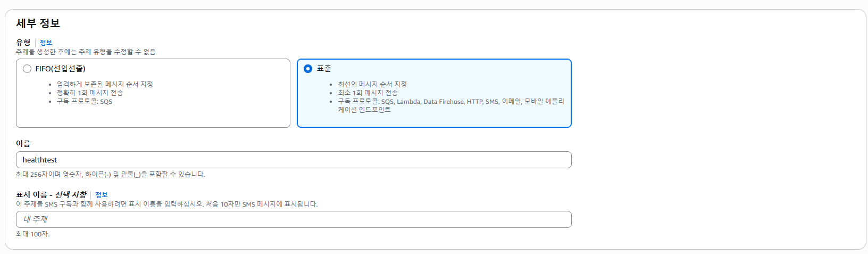Click the 최대 100자 helper text

32,234
